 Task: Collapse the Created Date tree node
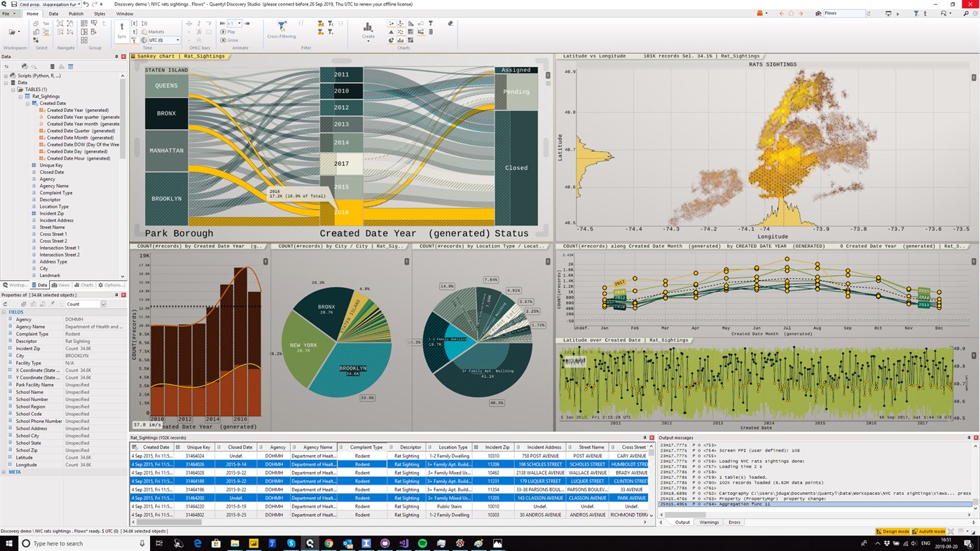point(28,103)
